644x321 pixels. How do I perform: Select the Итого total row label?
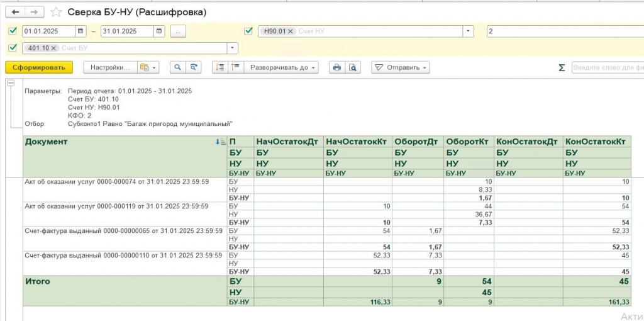(37, 281)
